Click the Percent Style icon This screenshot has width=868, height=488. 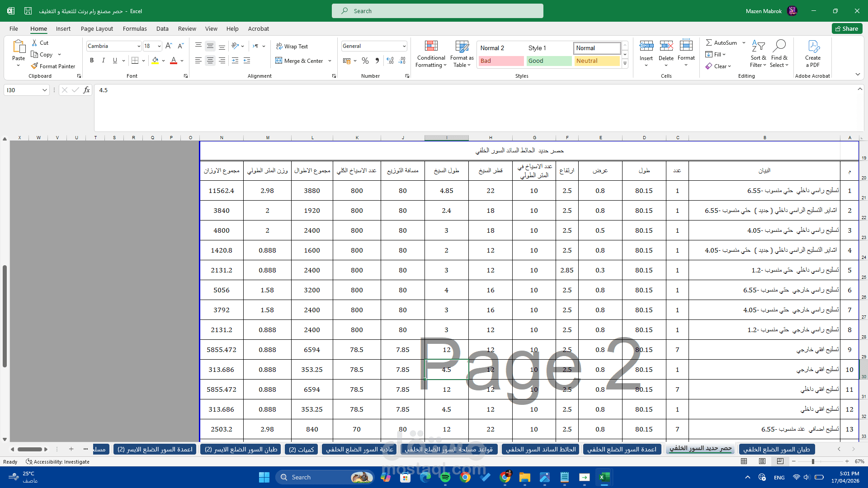tap(365, 61)
